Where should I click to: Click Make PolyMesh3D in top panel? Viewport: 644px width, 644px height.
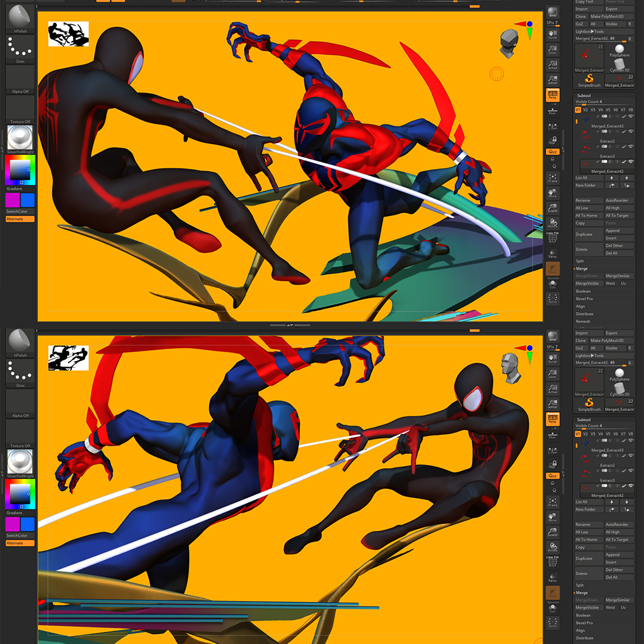612,16
